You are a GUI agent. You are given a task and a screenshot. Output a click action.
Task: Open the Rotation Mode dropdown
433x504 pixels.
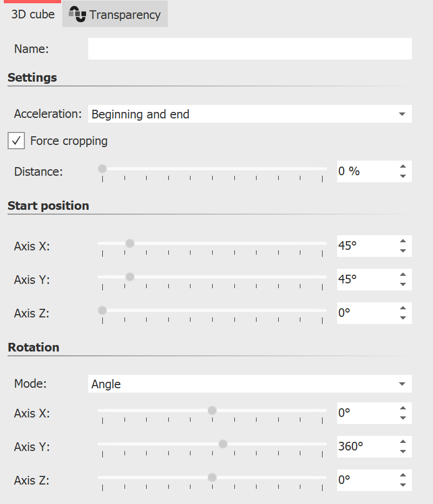pyautogui.click(x=250, y=384)
